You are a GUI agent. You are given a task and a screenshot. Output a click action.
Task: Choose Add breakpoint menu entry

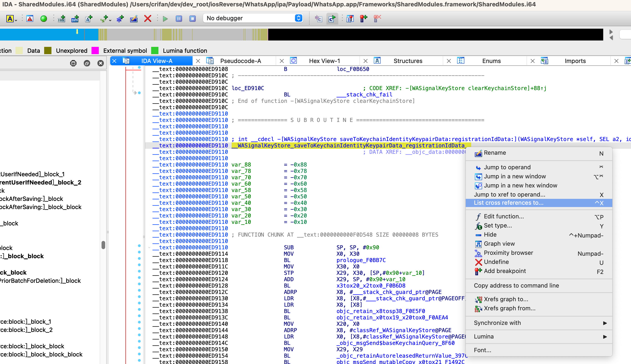[x=539, y=271]
